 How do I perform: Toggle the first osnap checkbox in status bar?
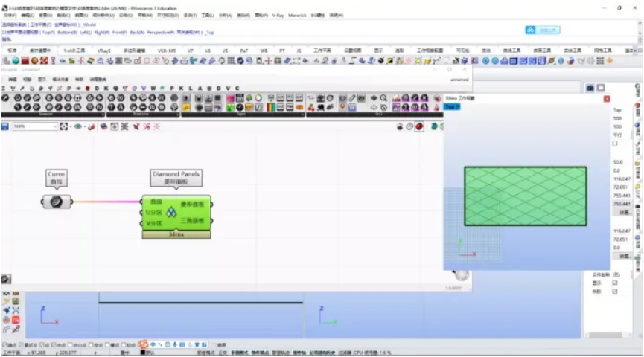coord(4,345)
